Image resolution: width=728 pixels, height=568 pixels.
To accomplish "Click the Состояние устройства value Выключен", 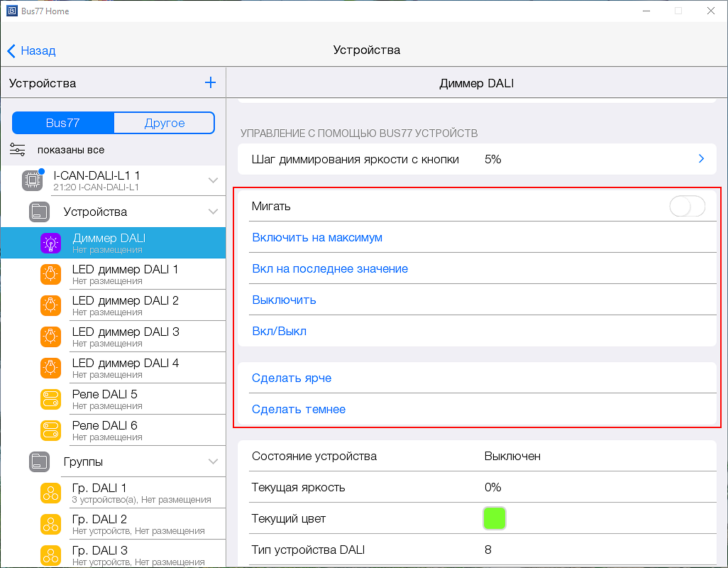I will (512, 456).
